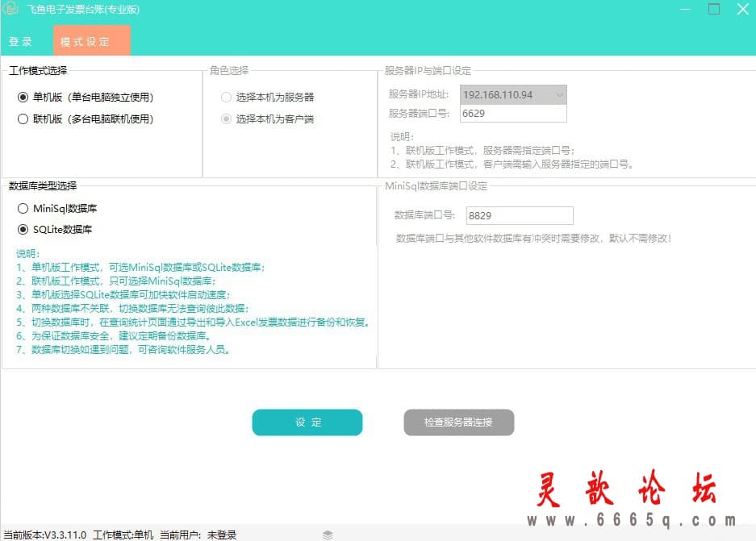Choose 选择本机为客户端 role option

click(x=268, y=119)
